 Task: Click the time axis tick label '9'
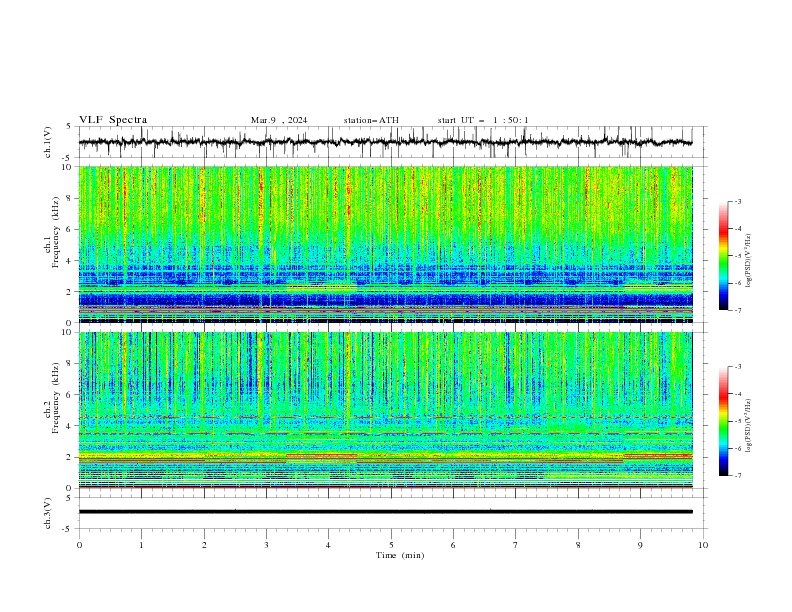(640, 545)
